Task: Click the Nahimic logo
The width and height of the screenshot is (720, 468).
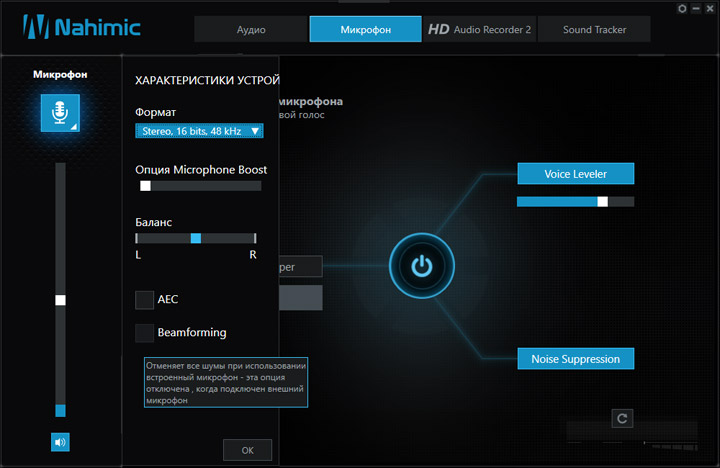Action: (82, 27)
